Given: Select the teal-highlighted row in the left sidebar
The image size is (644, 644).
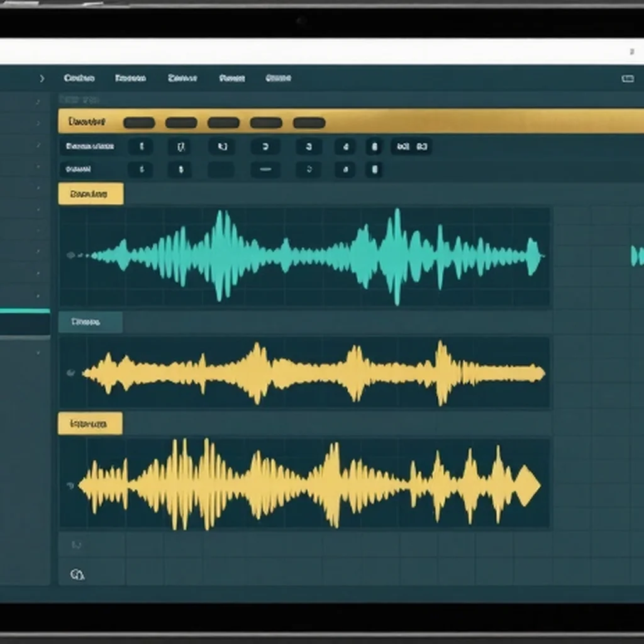Looking at the screenshot, I should click(x=25, y=323).
